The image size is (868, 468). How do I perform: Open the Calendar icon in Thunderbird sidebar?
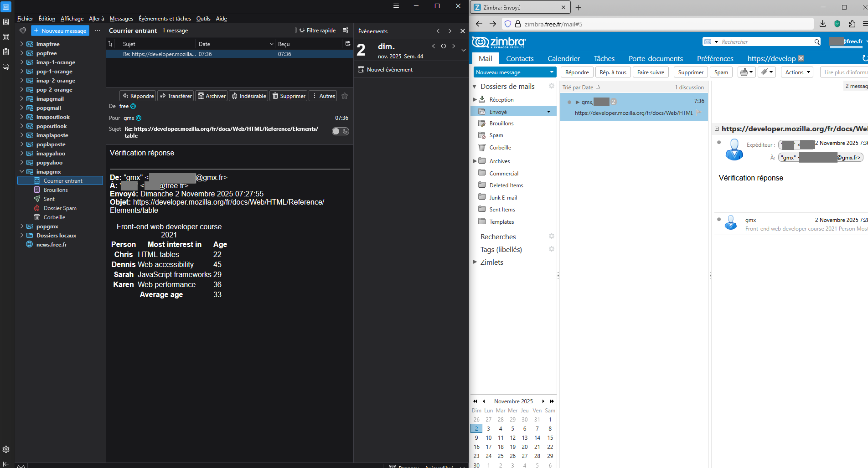tap(6, 37)
